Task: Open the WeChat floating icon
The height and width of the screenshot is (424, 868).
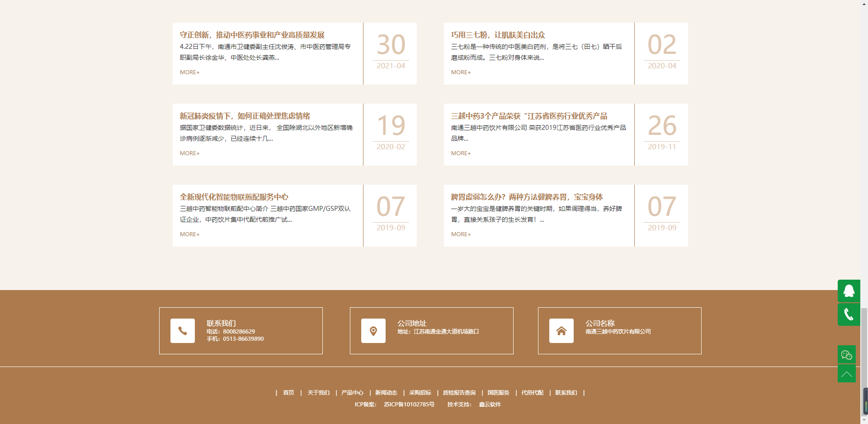Action: (846, 355)
